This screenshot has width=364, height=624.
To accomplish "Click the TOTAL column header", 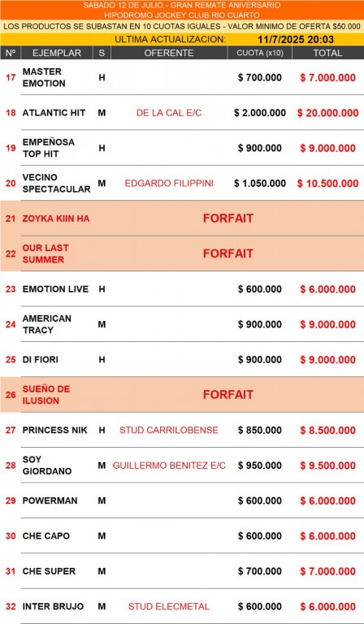I will point(327,53).
